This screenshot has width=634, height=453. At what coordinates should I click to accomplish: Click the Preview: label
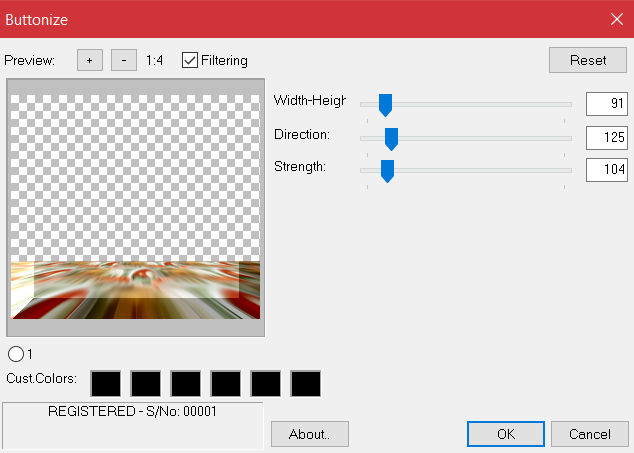(x=30, y=61)
